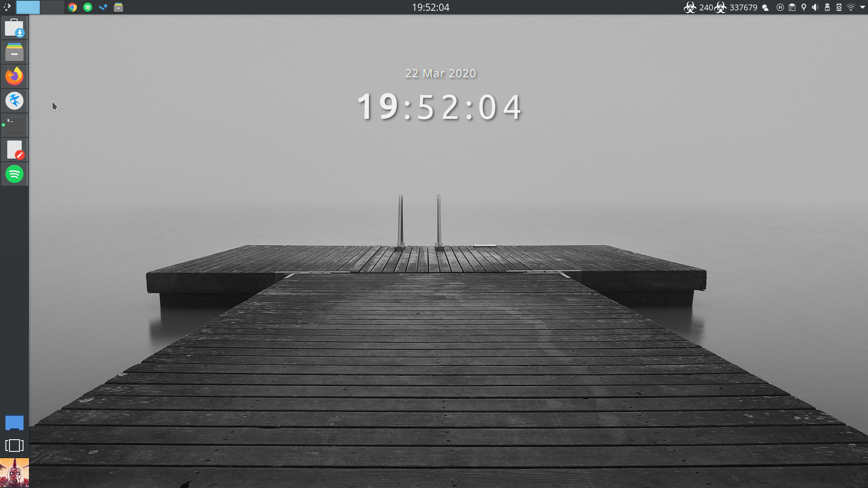The image size is (868, 488).
Task: Expand hidden system tray icons arrow
Action: coord(862,7)
